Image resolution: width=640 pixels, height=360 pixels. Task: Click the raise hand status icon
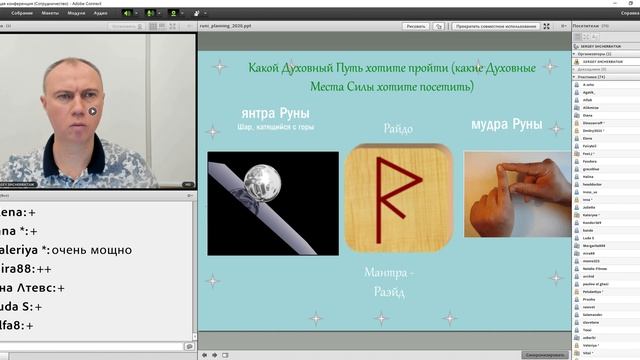[x=197, y=13]
